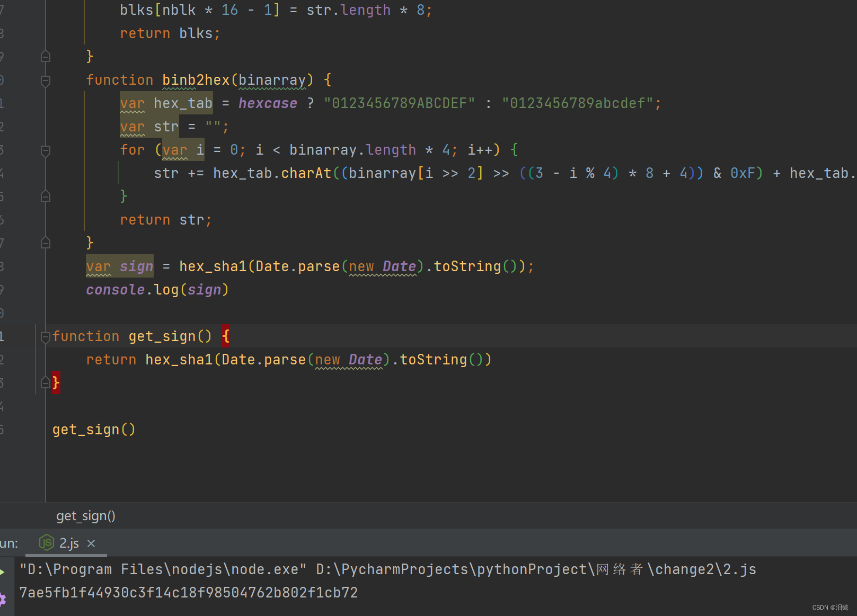Collapse the binb2hex function fold marker
Viewport: 857px width, 616px height.
[46, 81]
